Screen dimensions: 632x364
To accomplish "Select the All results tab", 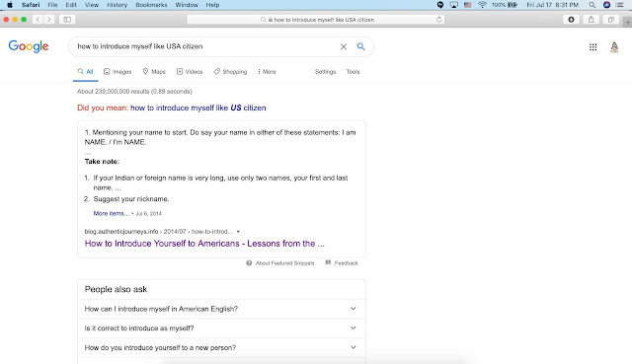I will tap(86, 72).
